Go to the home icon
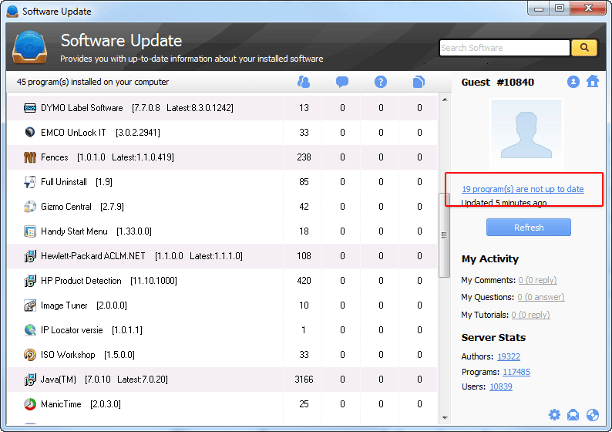The image size is (612, 432). [x=592, y=82]
